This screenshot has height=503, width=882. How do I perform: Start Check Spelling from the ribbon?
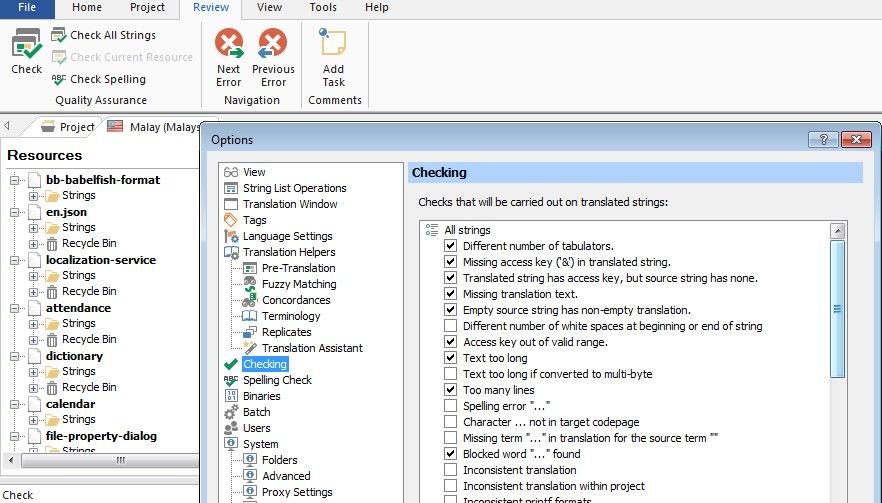coord(98,79)
